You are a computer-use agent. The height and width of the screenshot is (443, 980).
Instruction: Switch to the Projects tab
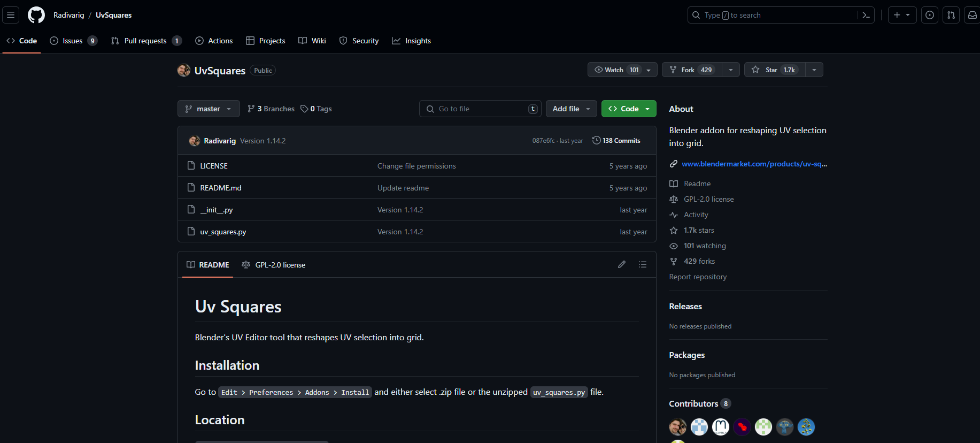click(266, 41)
